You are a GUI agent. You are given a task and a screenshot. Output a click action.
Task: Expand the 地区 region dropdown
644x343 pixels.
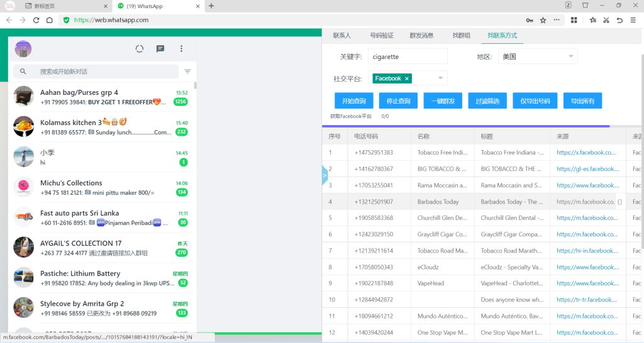coord(571,57)
